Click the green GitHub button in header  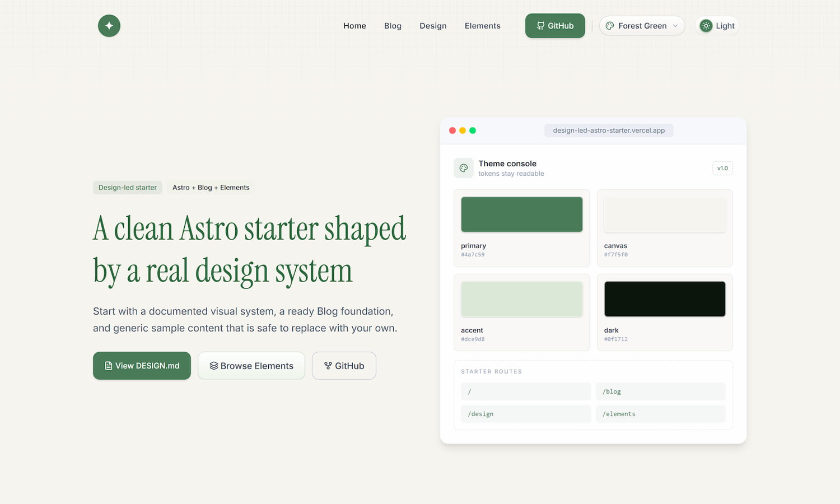tap(555, 26)
